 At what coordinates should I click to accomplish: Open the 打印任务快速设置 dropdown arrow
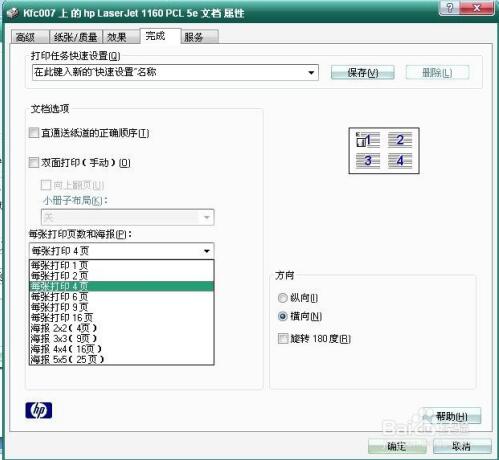click(x=311, y=73)
